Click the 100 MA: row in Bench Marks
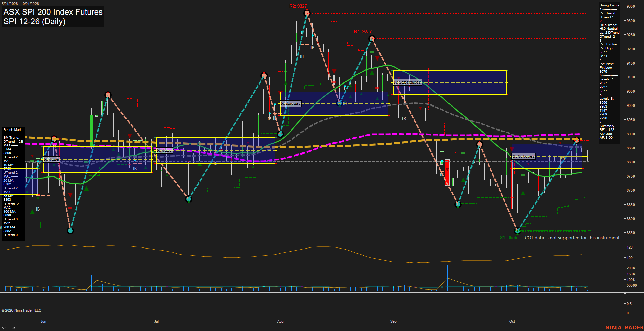 pos(9,212)
